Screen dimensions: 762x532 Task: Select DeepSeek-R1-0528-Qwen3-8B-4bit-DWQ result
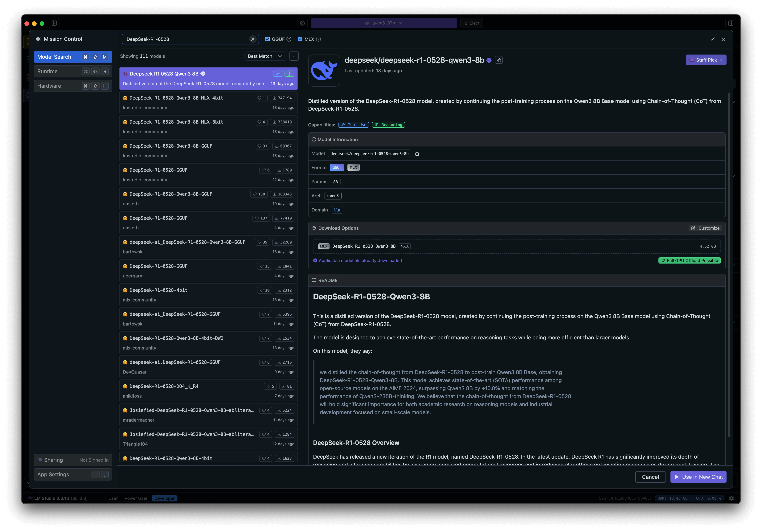click(x=208, y=343)
